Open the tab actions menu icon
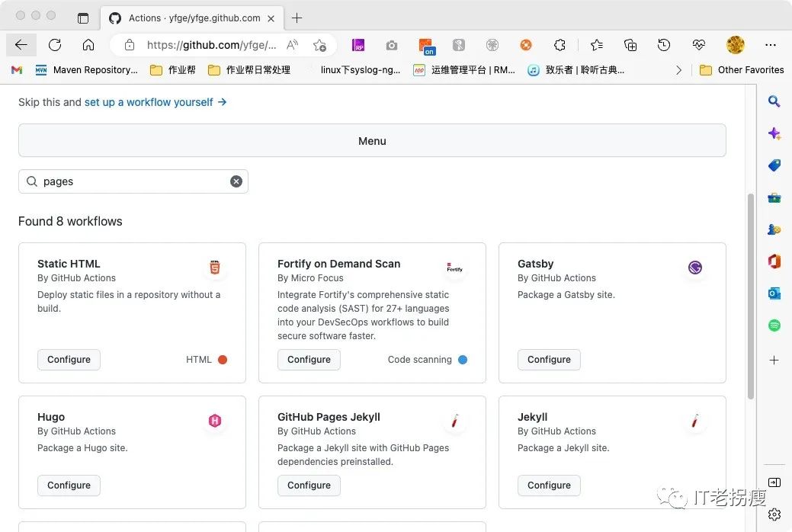The width and height of the screenshot is (792, 532). coord(83,18)
